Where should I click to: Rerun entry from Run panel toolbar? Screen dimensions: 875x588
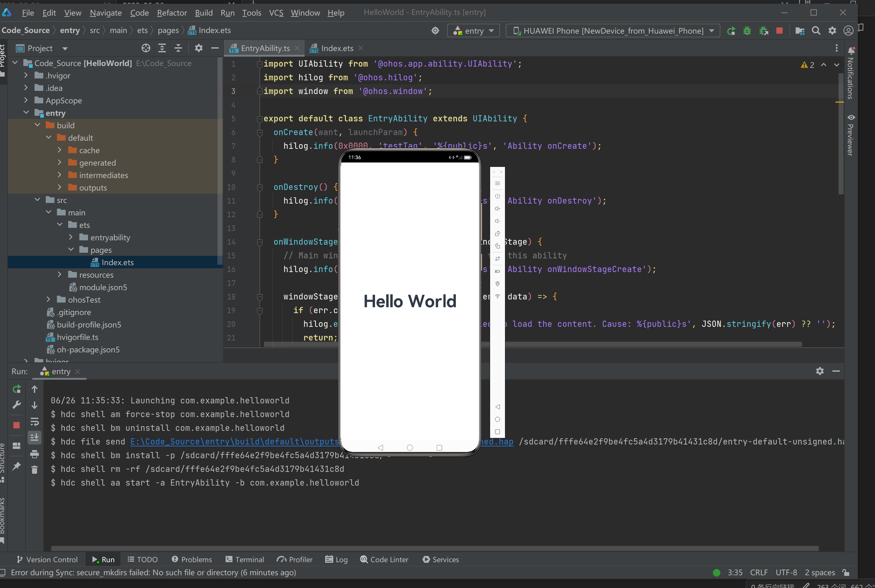click(16, 389)
